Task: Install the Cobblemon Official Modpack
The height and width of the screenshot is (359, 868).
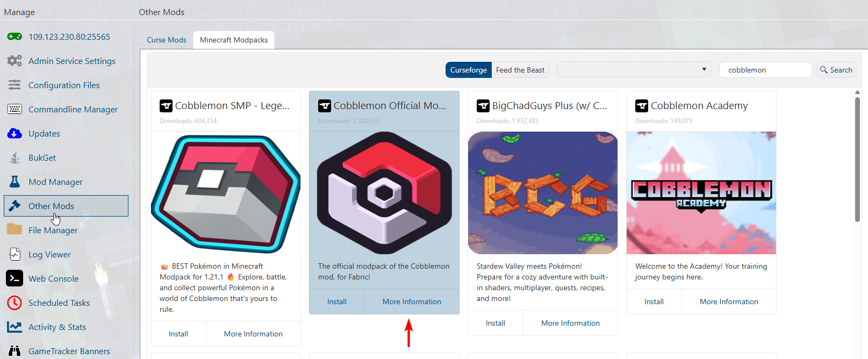Action: (x=337, y=301)
